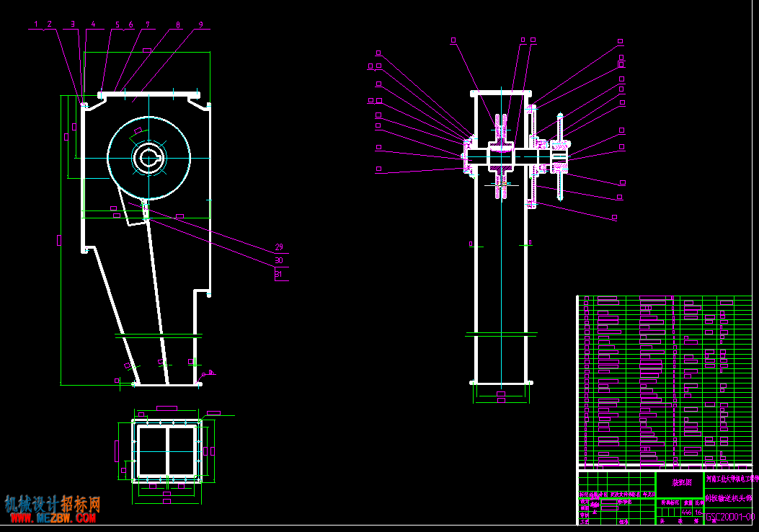The width and height of the screenshot is (759, 532).
Task: Click the 机械设计招标网 watermark logo
Action: click(53, 505)
